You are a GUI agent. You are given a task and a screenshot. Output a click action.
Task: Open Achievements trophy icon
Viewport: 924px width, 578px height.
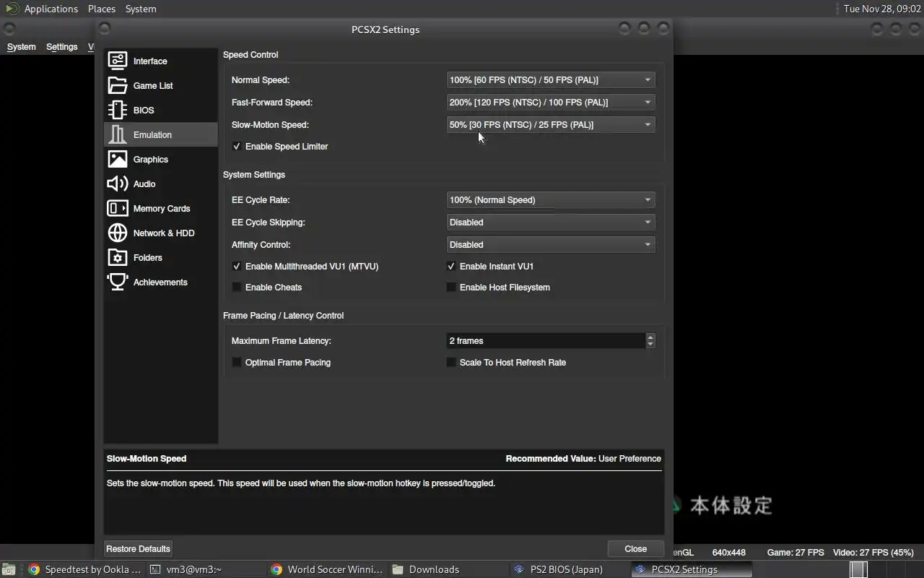(x=118, y=282)
